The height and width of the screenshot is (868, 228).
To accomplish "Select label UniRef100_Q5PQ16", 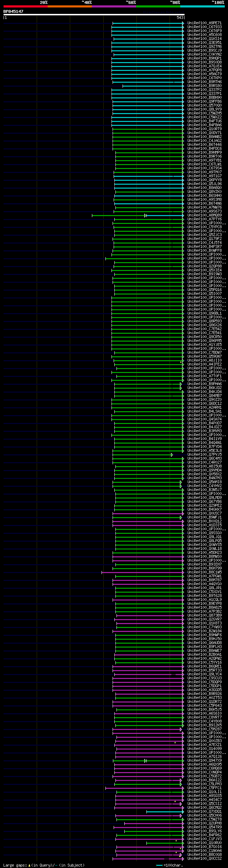I will click(204, 290).
